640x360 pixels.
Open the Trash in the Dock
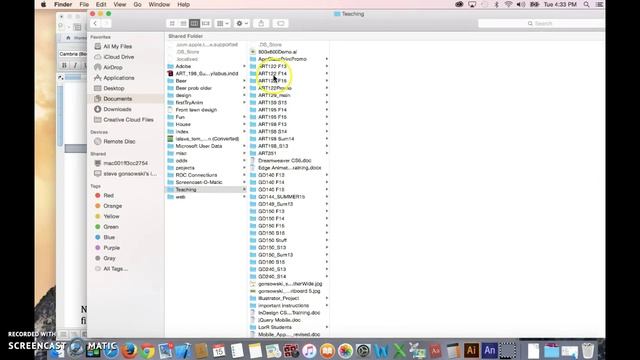coord(588,351)
